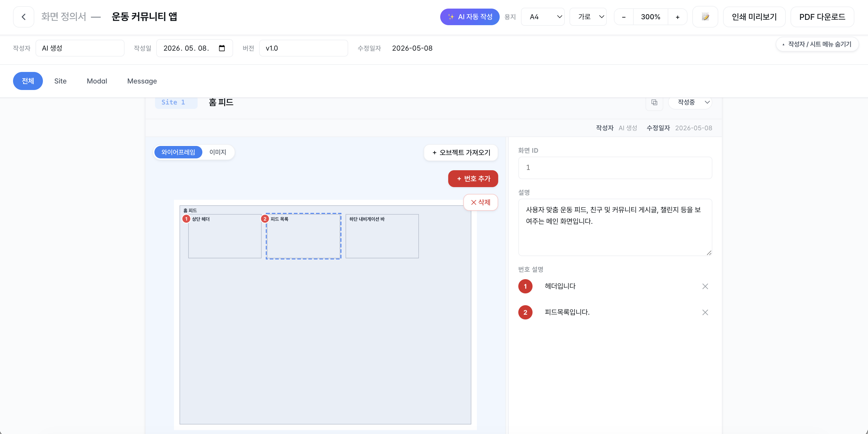Click red badge 1 in 번호 설명
Image resolution: width=868 pixels, height=434 pixels.
pyautogui.click(x=525, y=286)
